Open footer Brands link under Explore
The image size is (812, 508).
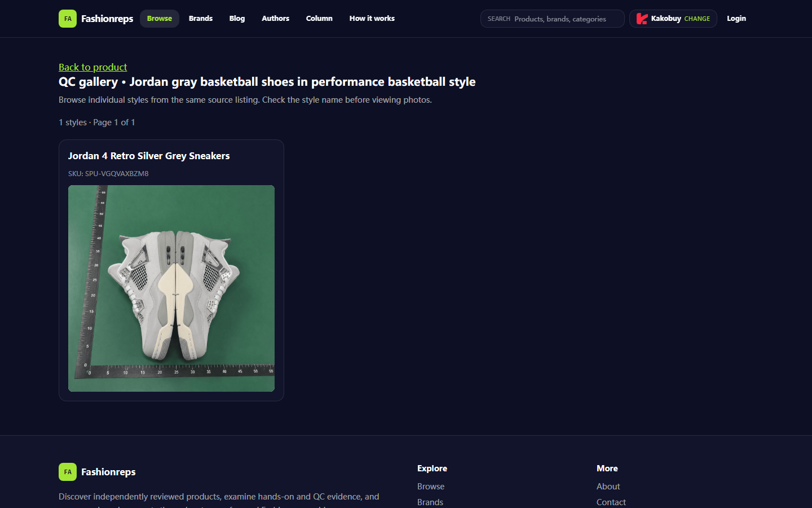coord(430,502)
